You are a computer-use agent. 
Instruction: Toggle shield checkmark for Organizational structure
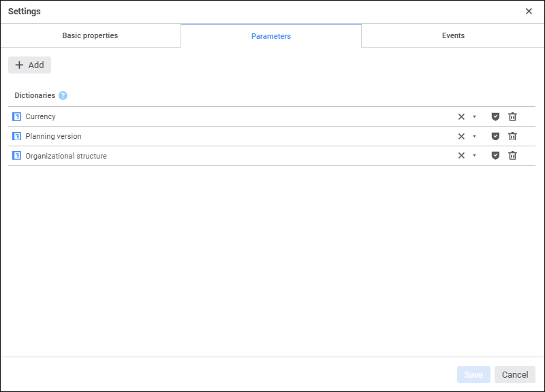(x=495, y=156)
